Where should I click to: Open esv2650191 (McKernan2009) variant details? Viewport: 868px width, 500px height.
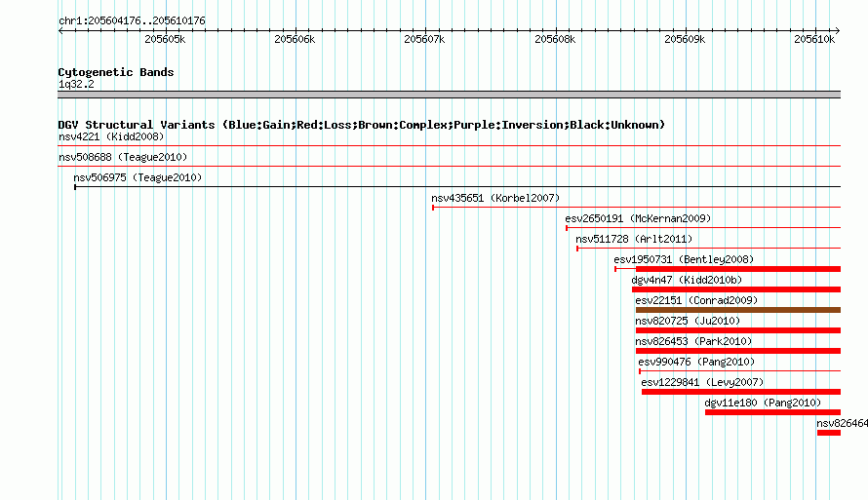(638, 218)
